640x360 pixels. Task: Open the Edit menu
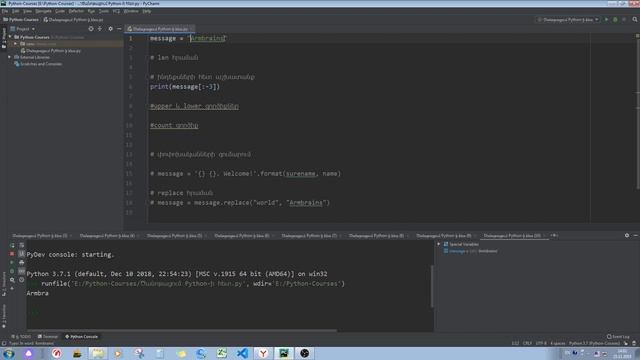tap(16, 11)
